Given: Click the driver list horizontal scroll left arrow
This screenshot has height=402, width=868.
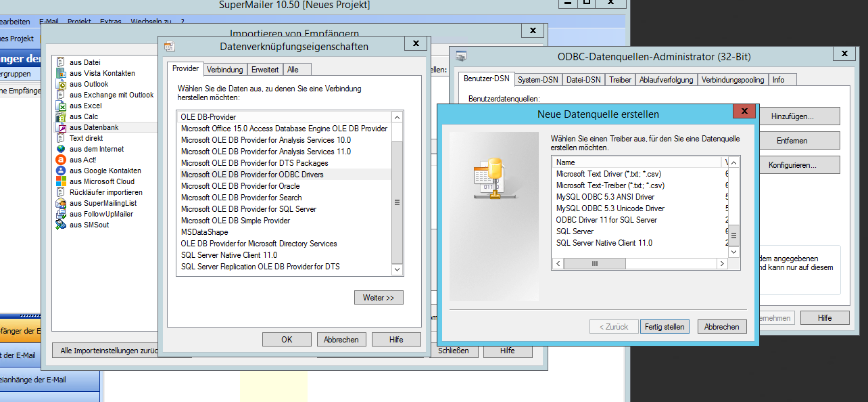Looking at the screenshot, I should click(x=558, y=263).
